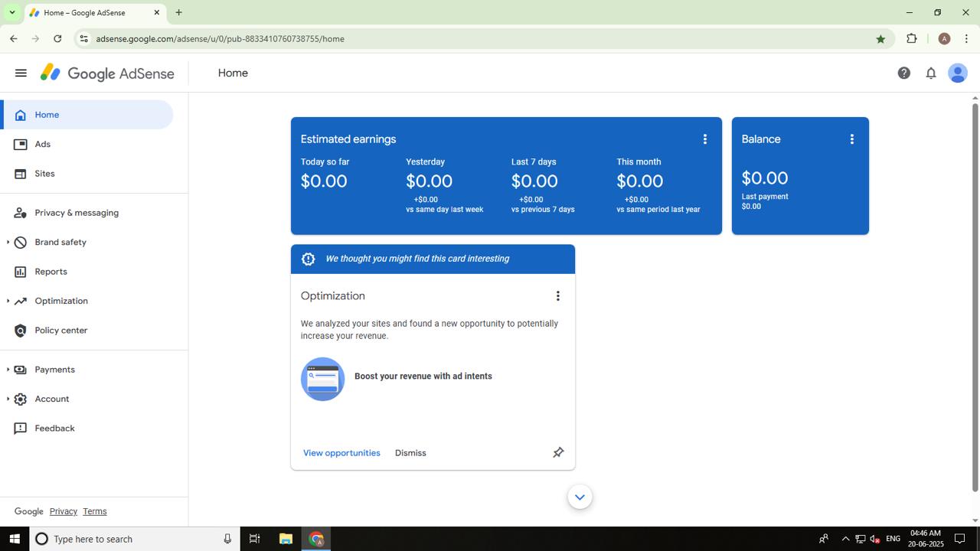980x551 pixels.
Task: Expand the Payments sidebar arrow
Action: pyautogui.click(x=8, y=370)
